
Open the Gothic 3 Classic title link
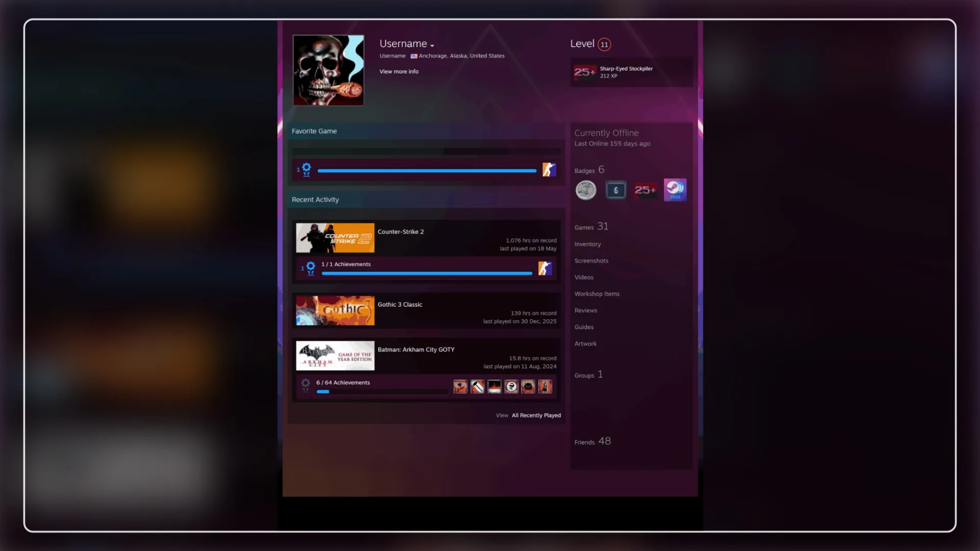coord(400,305)
